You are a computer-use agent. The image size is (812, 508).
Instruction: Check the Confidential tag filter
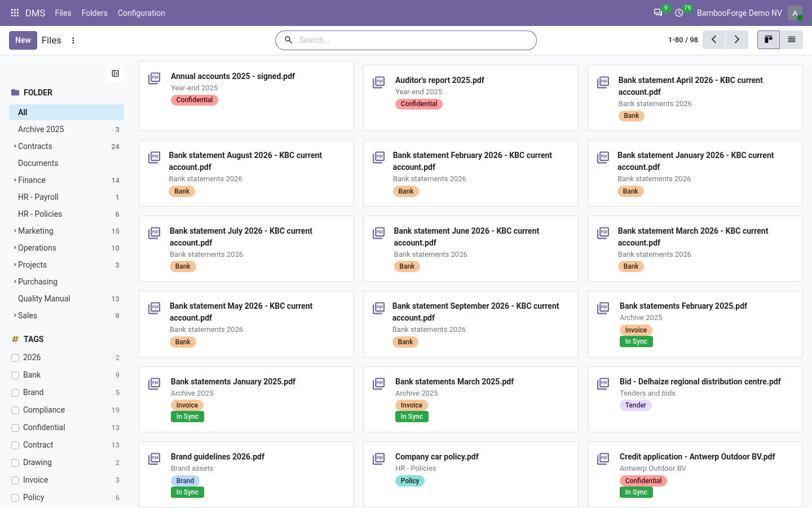[15, 428]
